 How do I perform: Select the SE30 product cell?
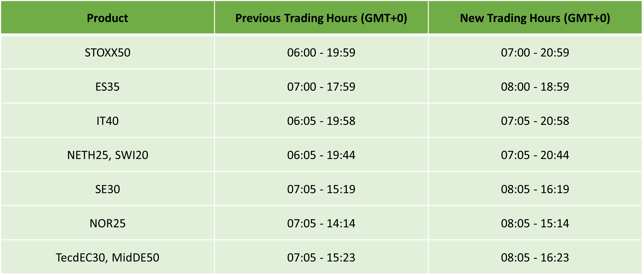(x=107, y=189)
